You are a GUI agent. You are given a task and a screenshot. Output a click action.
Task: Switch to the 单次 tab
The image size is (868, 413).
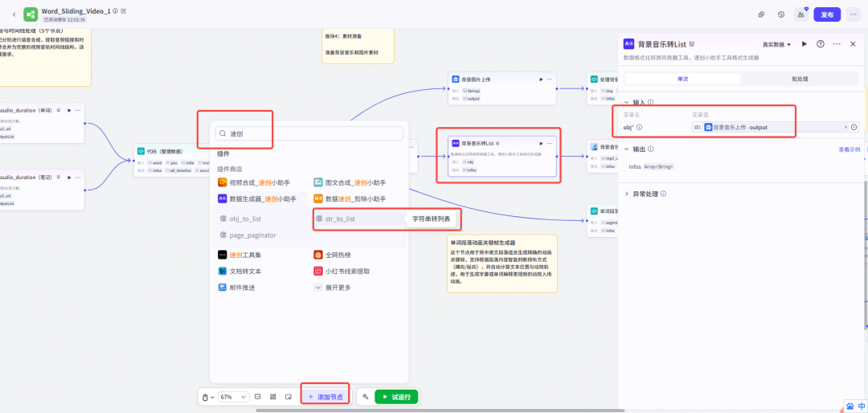click(682, 79)
